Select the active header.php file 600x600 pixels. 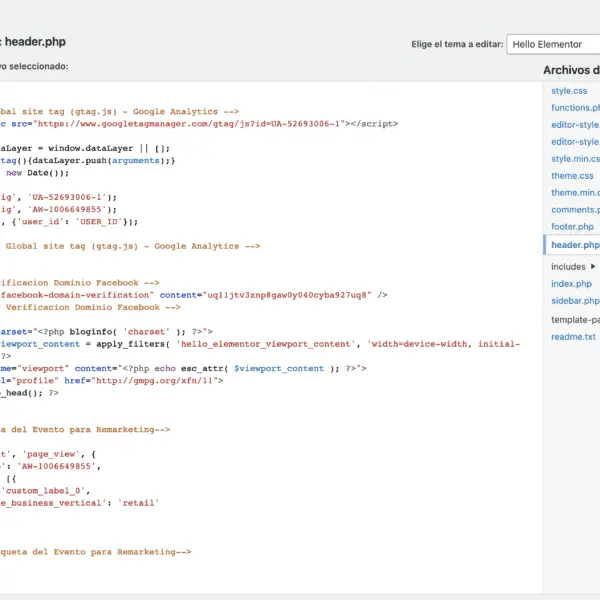(x=575, y=245)
